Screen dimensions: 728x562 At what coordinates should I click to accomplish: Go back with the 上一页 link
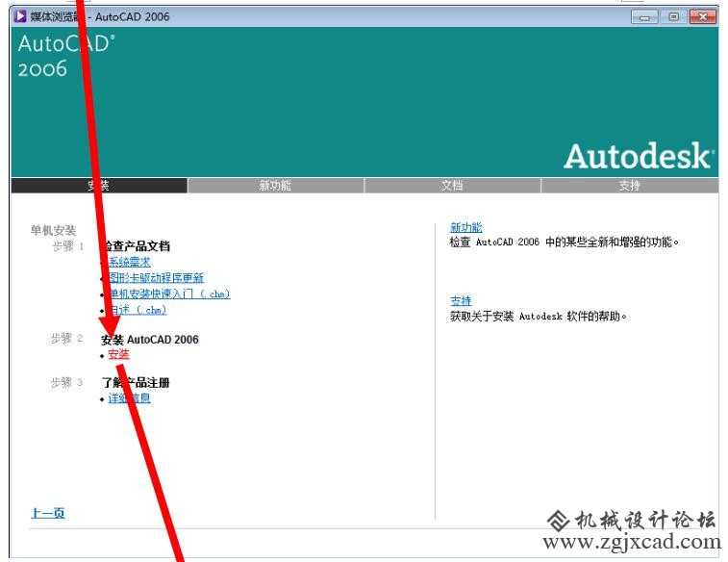click(48, 513)
